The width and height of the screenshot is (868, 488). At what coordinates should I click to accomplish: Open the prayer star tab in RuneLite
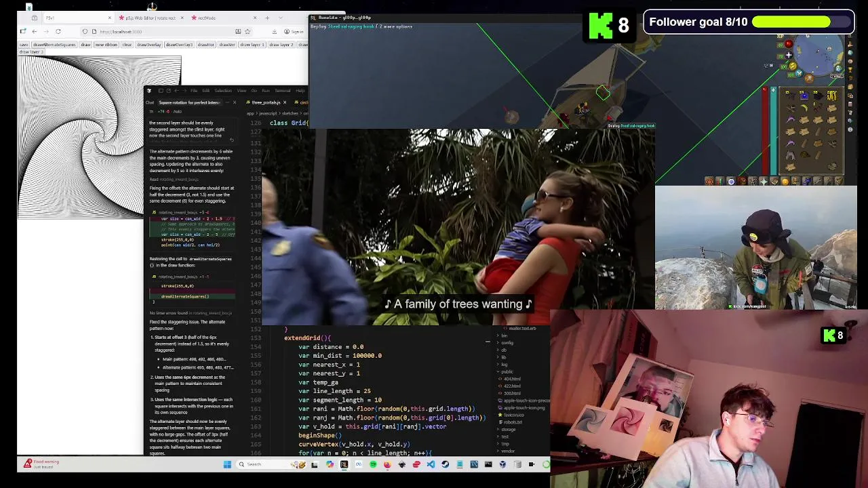pyautogui.click(x=764, y=182)
